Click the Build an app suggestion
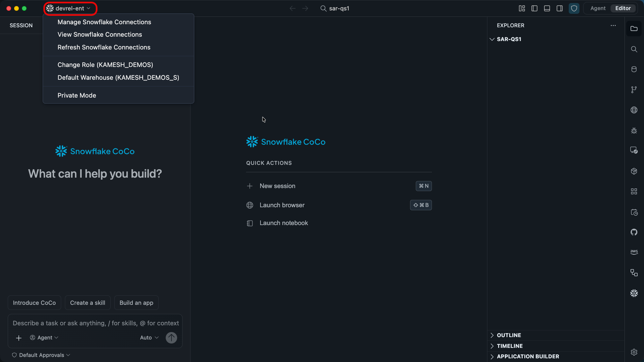Screen dimensions: 644x362 (136, 303)
